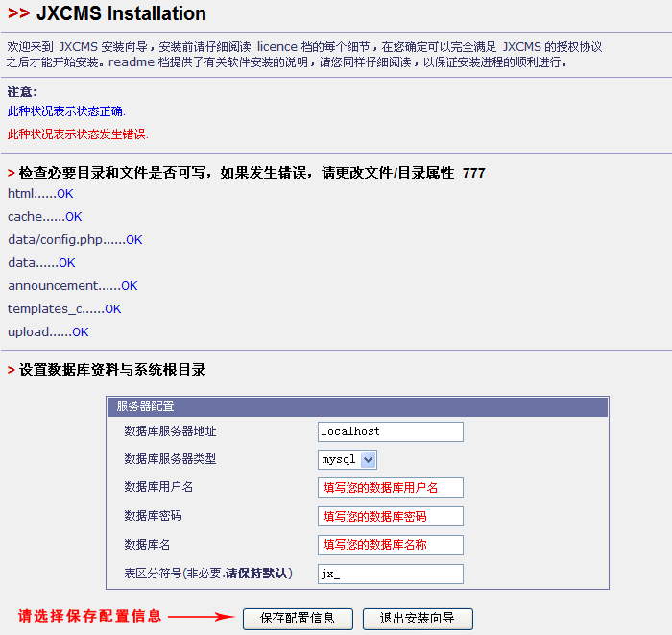672x635 pixels.
Task: Click the upload......OK status line
Action: tap(48, 332)
